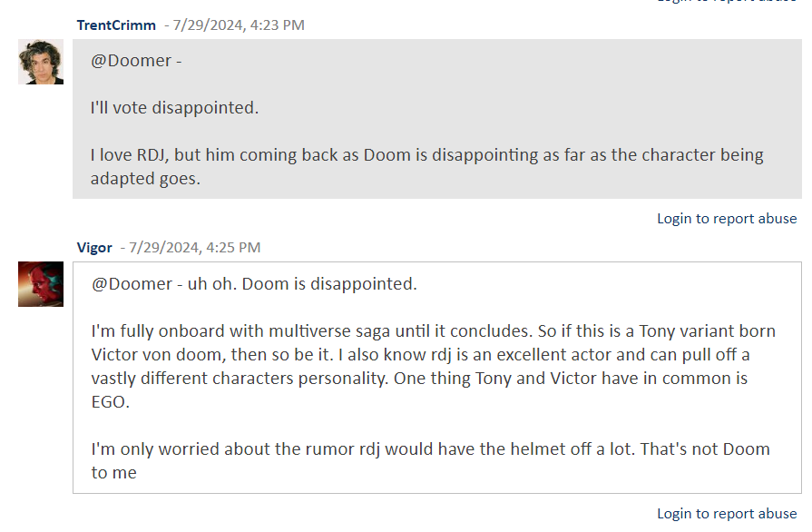Click @Doomer mention in Vigor's comment
Screen dimensions: 812x532
pos(132,283)
